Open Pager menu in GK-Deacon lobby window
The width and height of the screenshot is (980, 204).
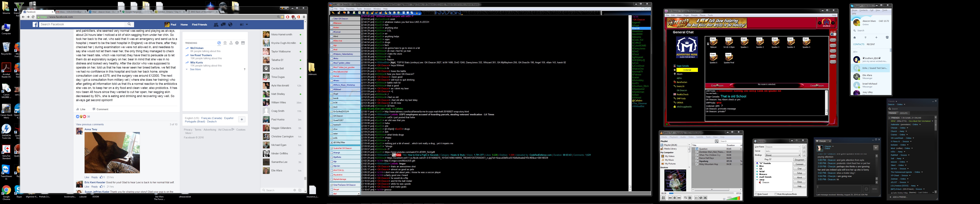686,16
